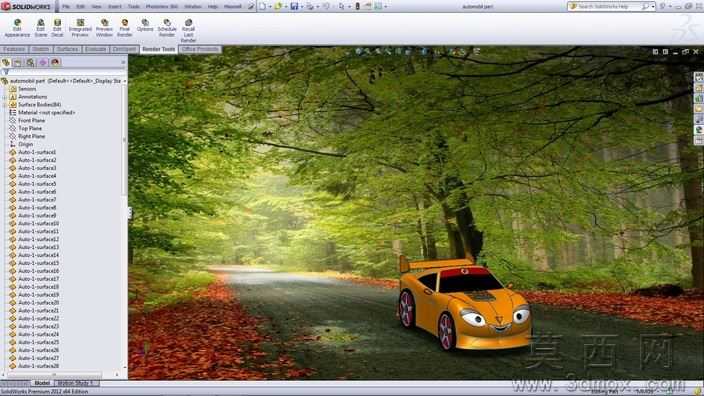Expand the Annotations tree node

point(4,97)
